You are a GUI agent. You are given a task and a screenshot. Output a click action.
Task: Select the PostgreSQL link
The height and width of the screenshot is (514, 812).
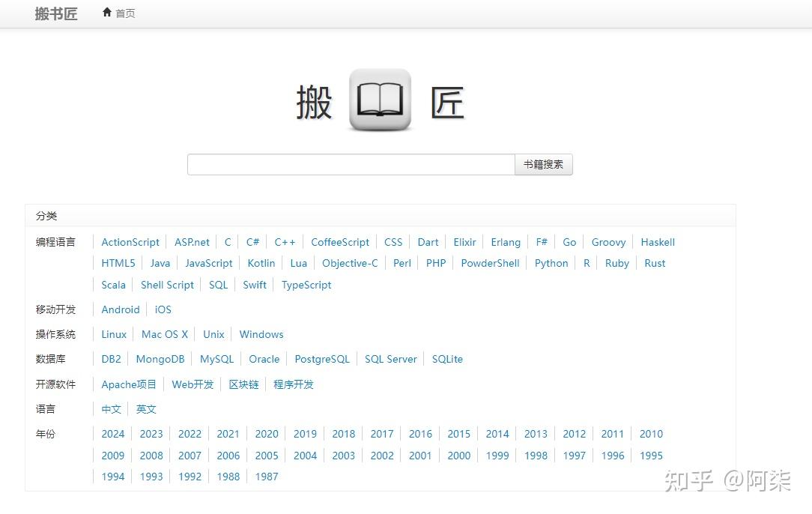(x=321, y=359)
